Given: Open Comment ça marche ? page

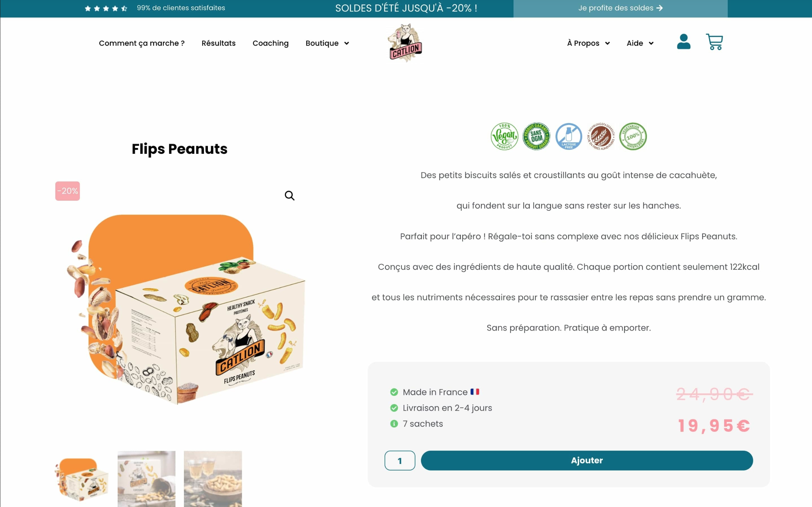Looking at the screenshot, I should tap(142, 43).
